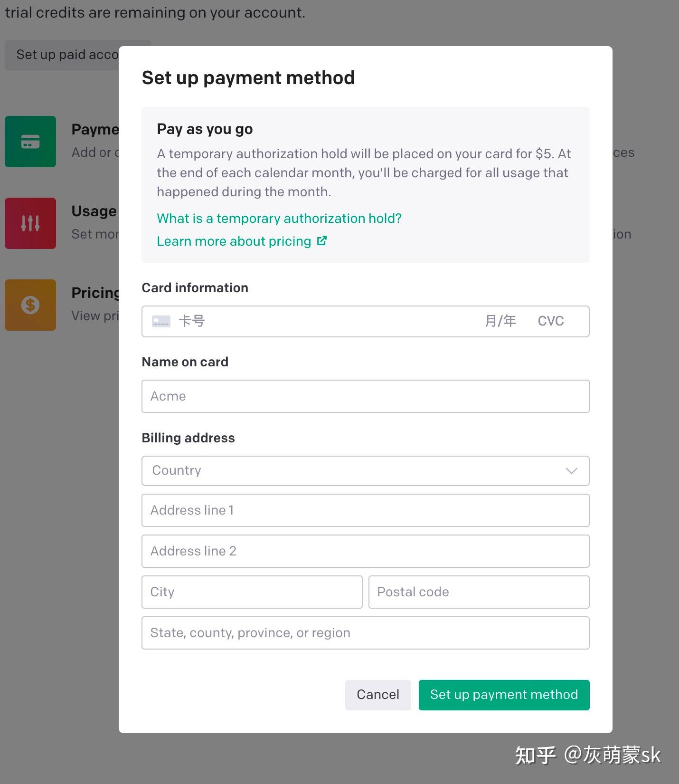Focus the card number field
The width and height of the screenshot is (679, 784).
pos(323,321)
